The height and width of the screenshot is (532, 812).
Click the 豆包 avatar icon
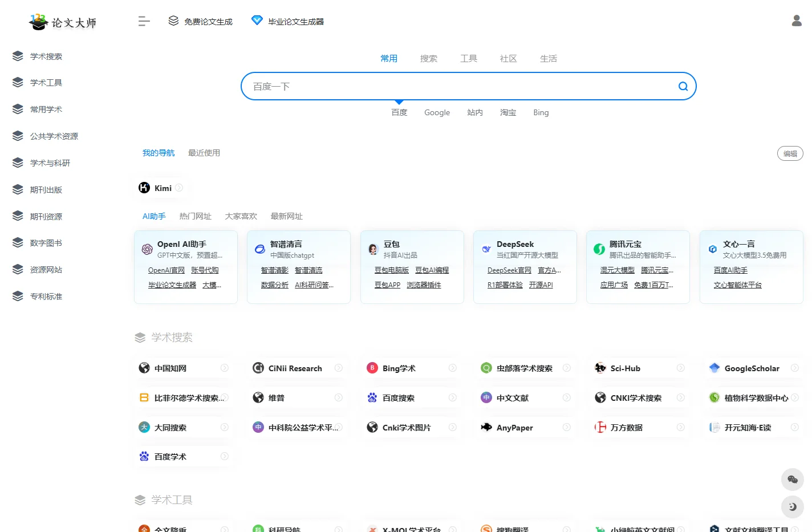click(373, 249)
